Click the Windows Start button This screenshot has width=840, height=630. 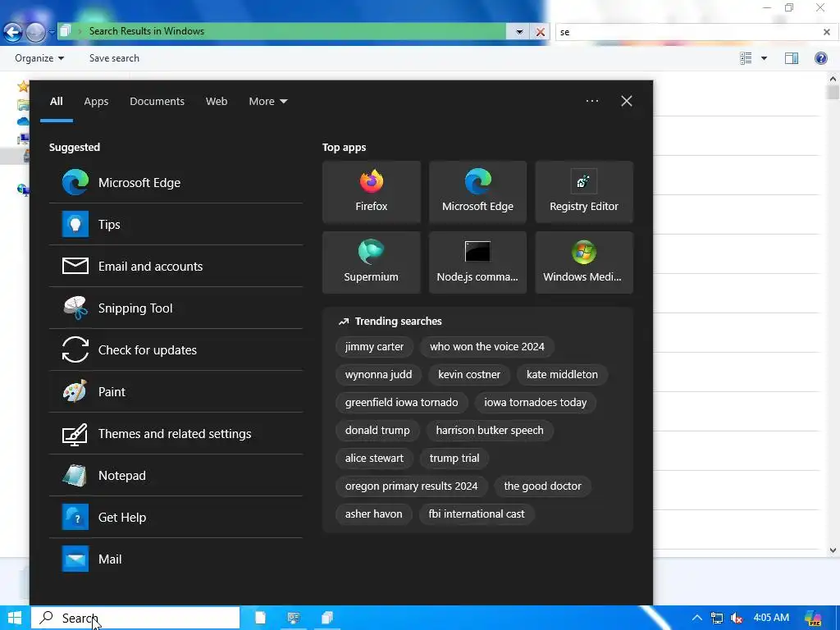15,619
